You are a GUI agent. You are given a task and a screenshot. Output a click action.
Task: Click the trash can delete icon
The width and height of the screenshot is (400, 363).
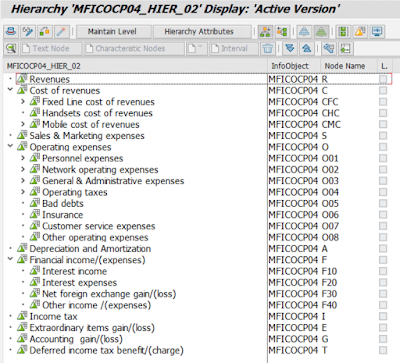pyautogui.click(x=268, y=49)
